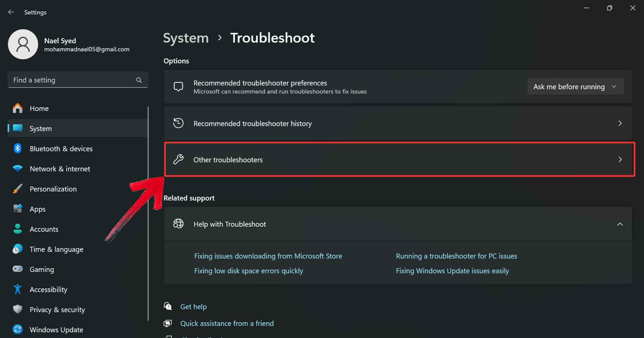Viewport: 644px width, 338px height.
Task: Open Fixing Windows Update issues easily link
Action: coord(452,271)
